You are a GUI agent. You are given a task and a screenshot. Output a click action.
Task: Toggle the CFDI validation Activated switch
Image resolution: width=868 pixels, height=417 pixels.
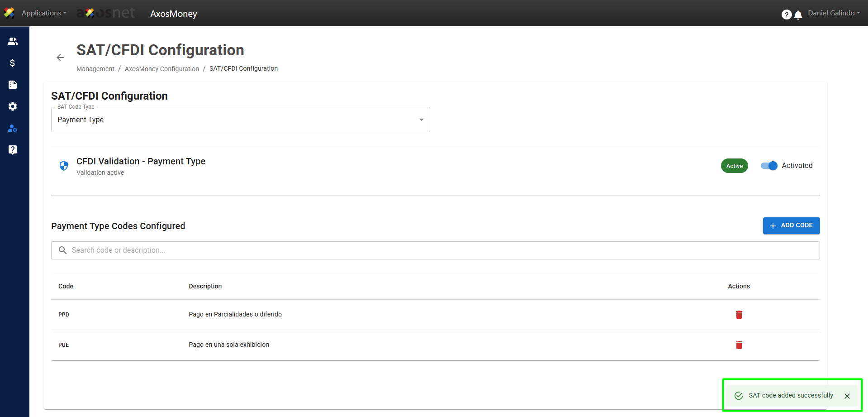click(x=769, y=166)
